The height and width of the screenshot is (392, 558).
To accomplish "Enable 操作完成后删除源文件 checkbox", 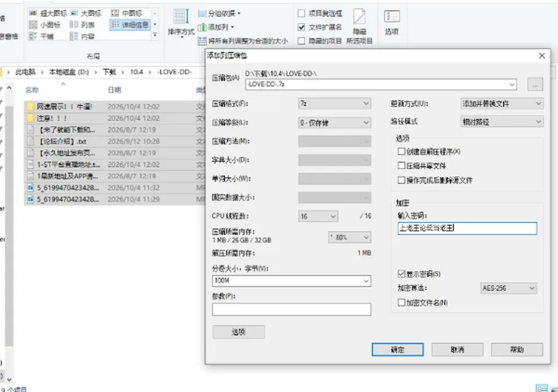I will click(x=402, y=180).
